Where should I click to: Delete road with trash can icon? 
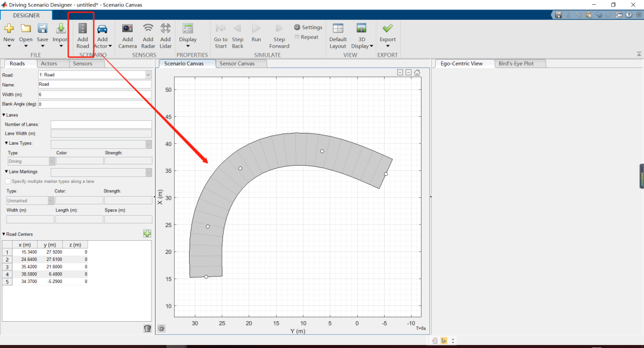click(147, 328)
